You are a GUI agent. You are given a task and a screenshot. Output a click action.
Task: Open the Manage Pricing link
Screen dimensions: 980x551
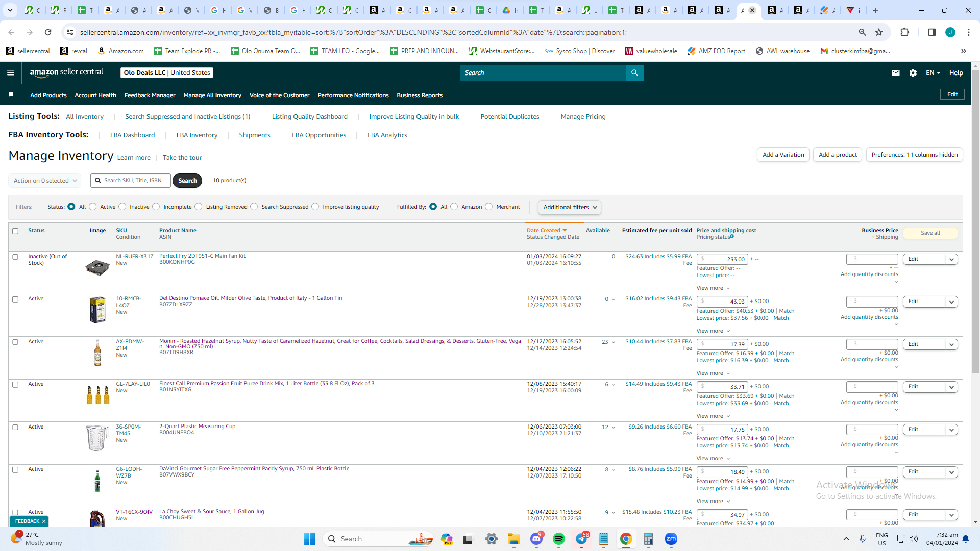pyautogui.click(x=583, y=117)
